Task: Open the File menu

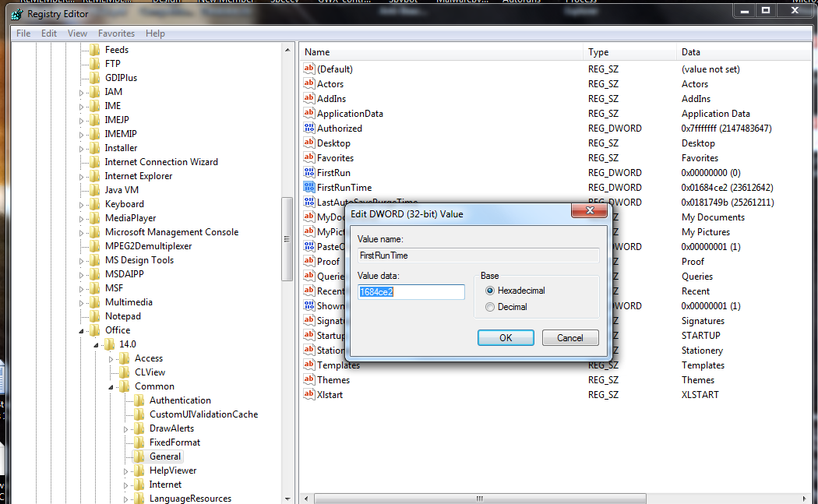Action: 23,33
